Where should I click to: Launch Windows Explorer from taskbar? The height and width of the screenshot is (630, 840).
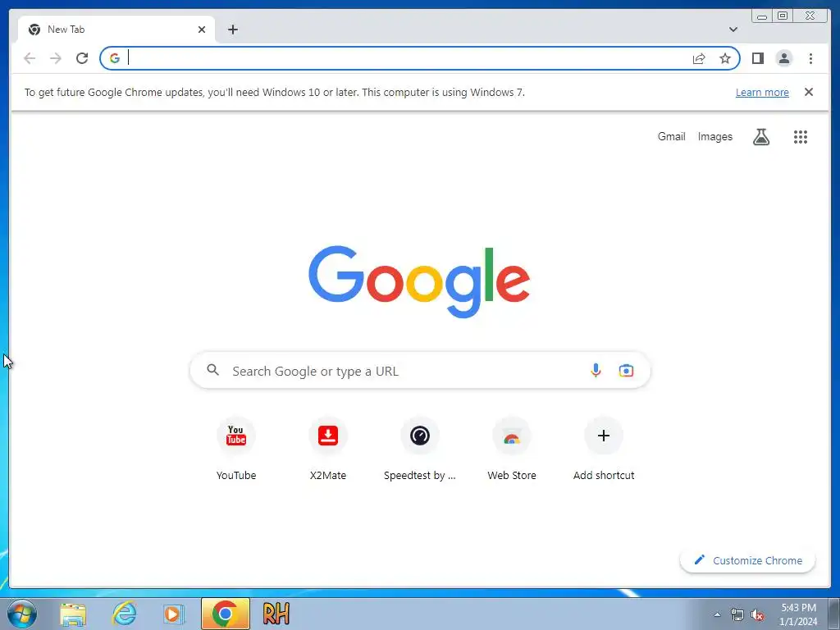(73, 614)
